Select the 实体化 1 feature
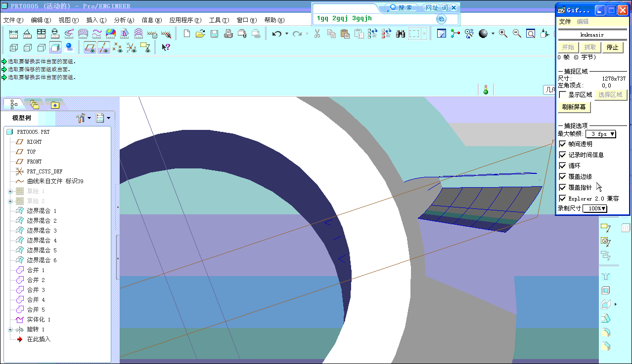The width and height of the screenshot is (632, 364). click(39, 320)
